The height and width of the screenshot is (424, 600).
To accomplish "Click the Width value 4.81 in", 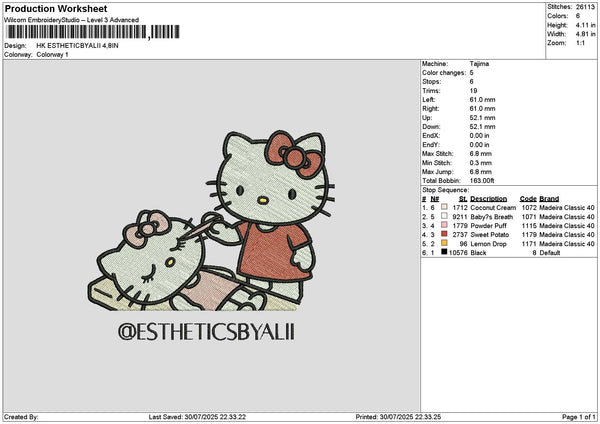I will point(585,34).
